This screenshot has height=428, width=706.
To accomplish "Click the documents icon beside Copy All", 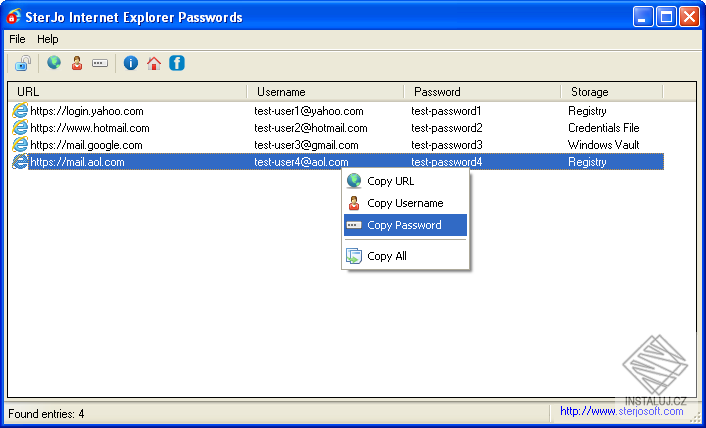I will click(x=354, y=256).
